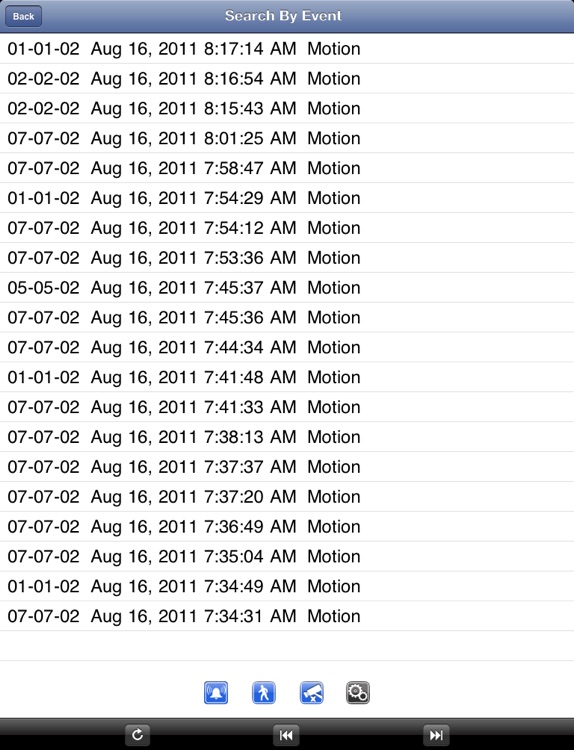Select the 7:58:47 AM motion entry
The width and height of the screenshot is (574, 750).
[287, 168]
